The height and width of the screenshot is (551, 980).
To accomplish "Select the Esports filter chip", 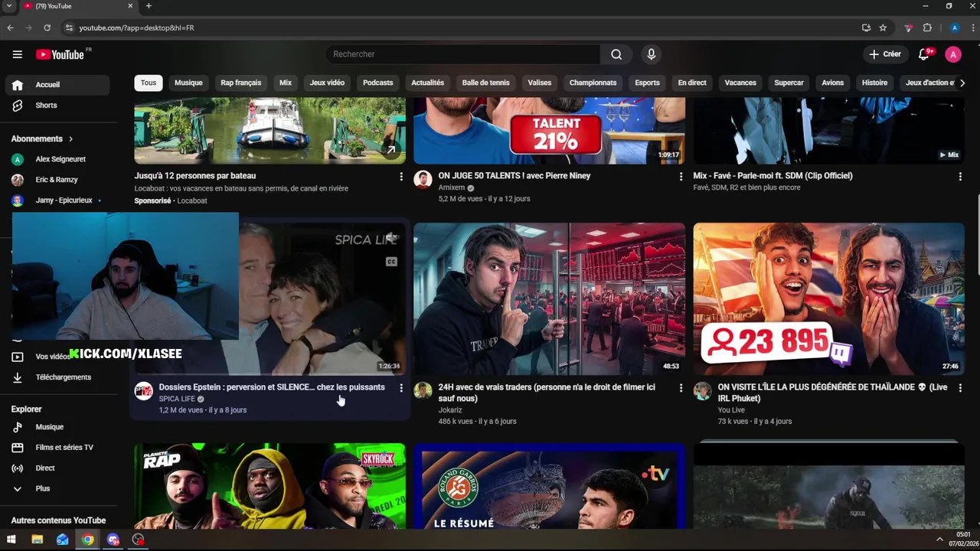I will 647,83.
